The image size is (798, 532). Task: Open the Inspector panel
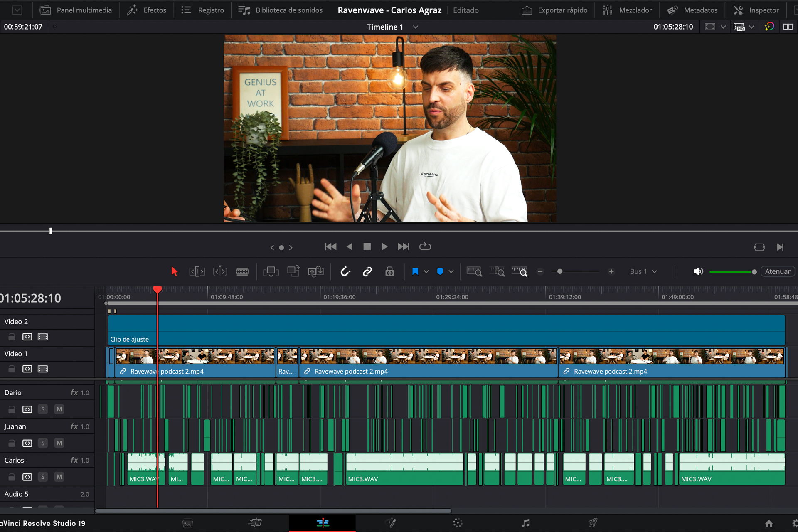[756, 10]
